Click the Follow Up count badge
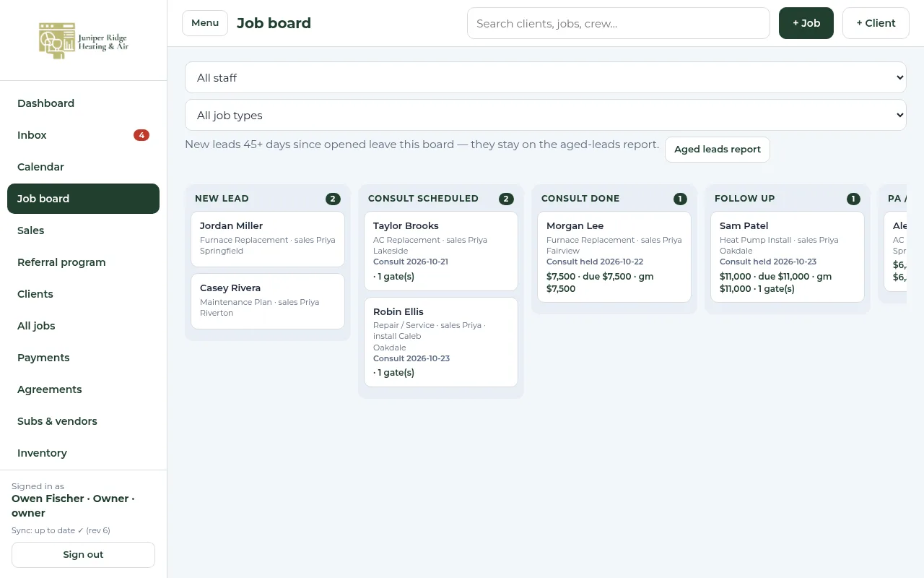 pos(853,199)
